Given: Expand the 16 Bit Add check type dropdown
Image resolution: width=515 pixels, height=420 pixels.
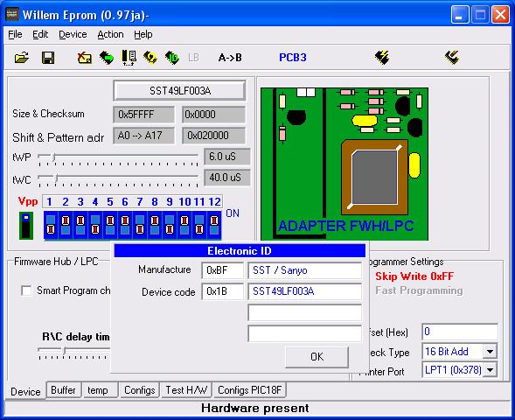Looking at the screenshot, I should (490, 352).
